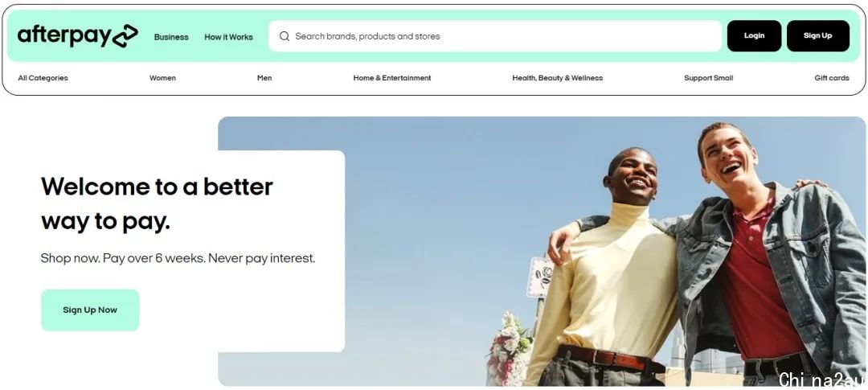Click the Sign Up Now button

pyautogui.click(x=90, y=310)
